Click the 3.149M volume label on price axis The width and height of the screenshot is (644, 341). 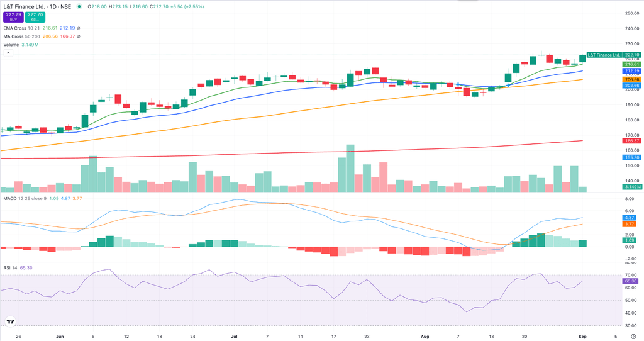(632, 187)
